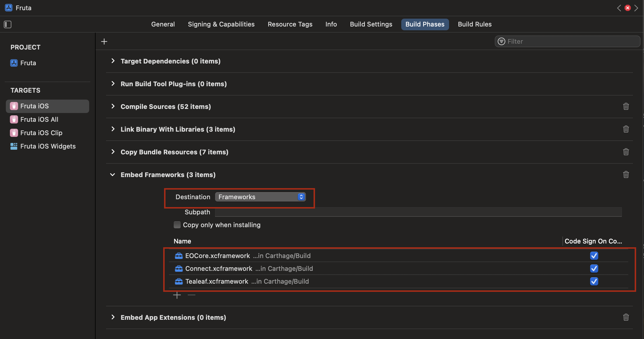This screenshot has height=339, width=644.
Task: Go to next issue arrow
Action: coord(636,8)
